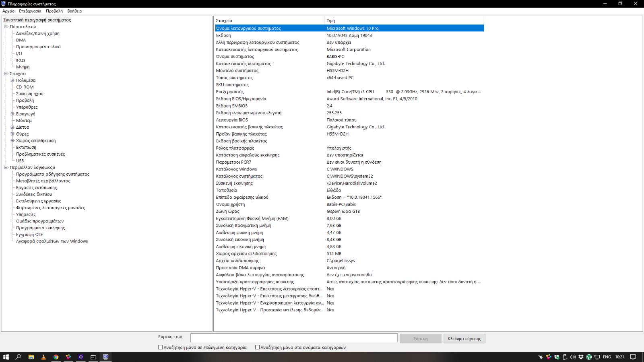
Task: Click the airplane mode tray icon
Action: tap(541, 357)
